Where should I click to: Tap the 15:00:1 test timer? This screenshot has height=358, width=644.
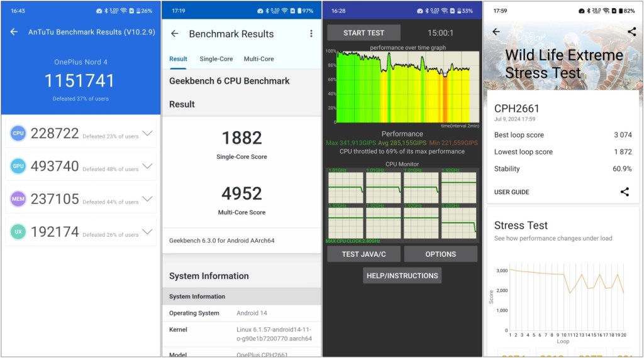(440, 33)
